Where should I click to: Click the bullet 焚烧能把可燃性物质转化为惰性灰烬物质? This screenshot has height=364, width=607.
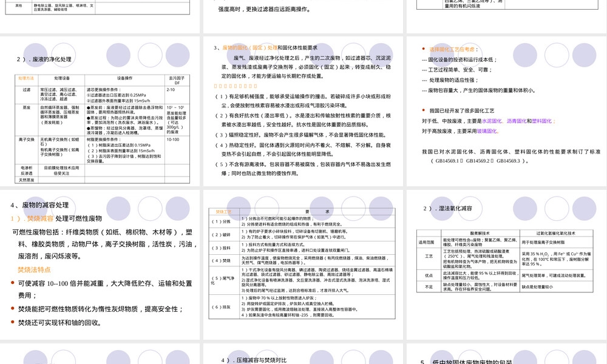100,309
